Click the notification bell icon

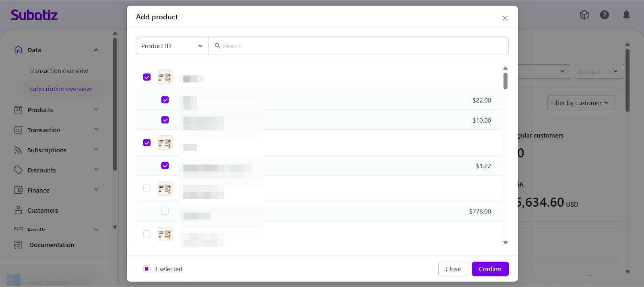[x=626, y=15]
